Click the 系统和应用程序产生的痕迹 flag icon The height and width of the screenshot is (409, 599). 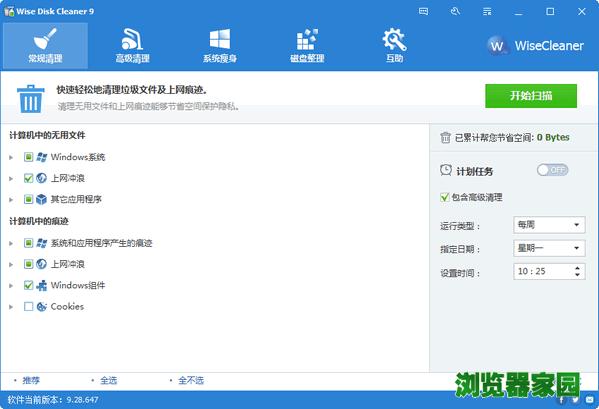click(41, 243)
